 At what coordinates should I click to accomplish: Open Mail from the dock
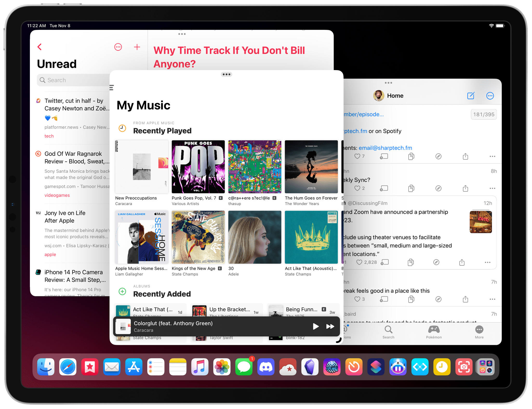[112, 367]
